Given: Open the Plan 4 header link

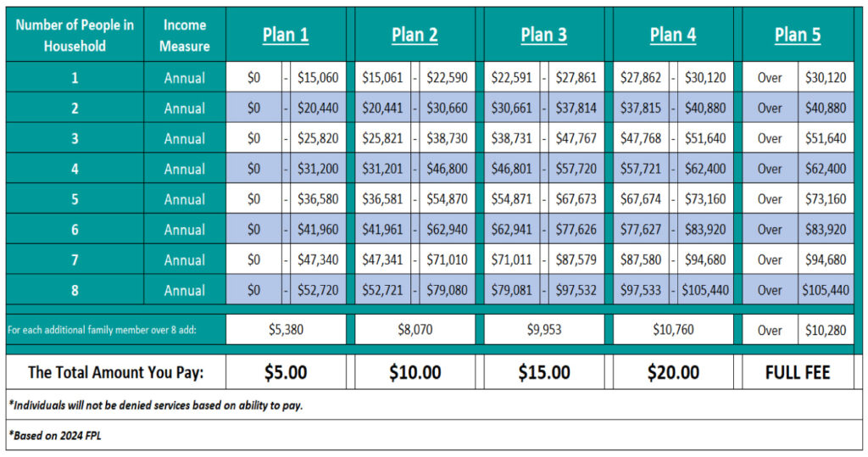Looking at the screenshot, I should click(672, 35).
